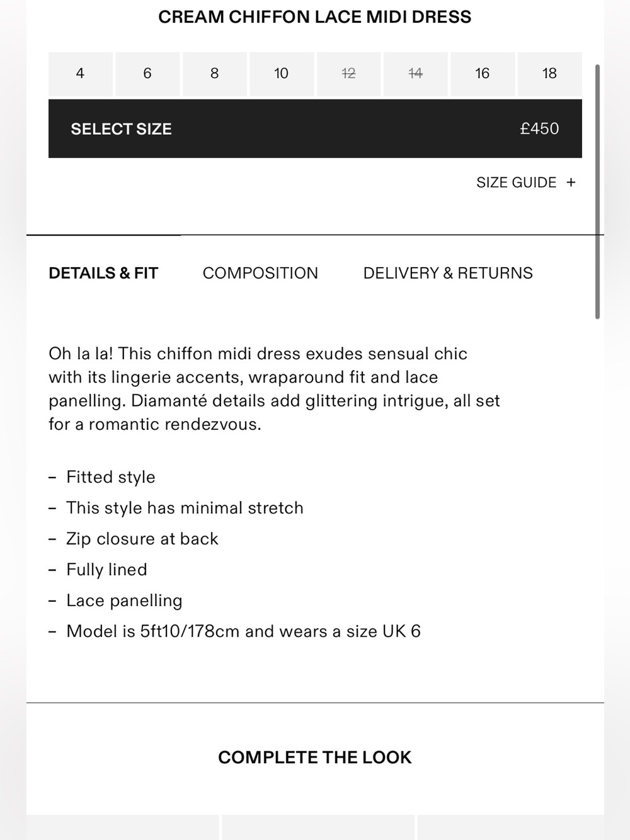
Task: Click the plus icon beside Size Guide
Action: [x=571, y=183]
